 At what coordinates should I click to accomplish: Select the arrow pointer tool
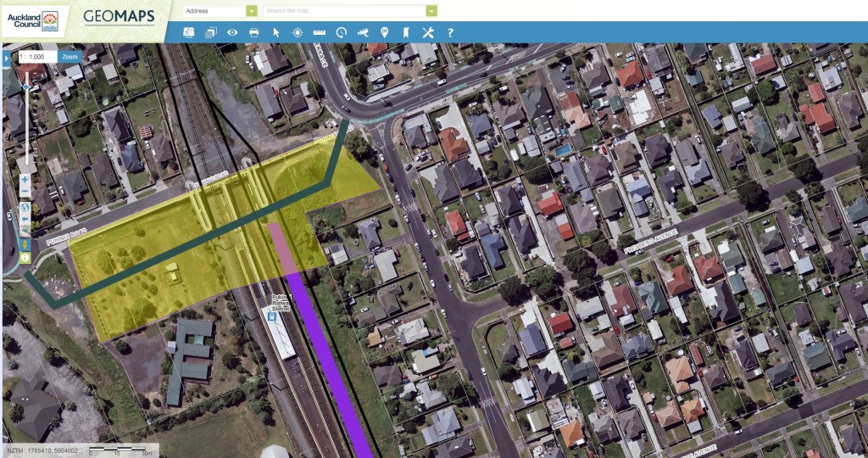275,32
